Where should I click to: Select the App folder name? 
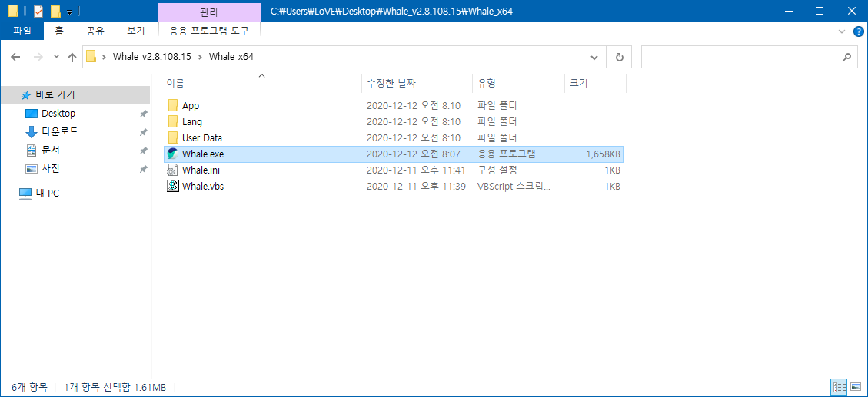(x=191, y=106)
